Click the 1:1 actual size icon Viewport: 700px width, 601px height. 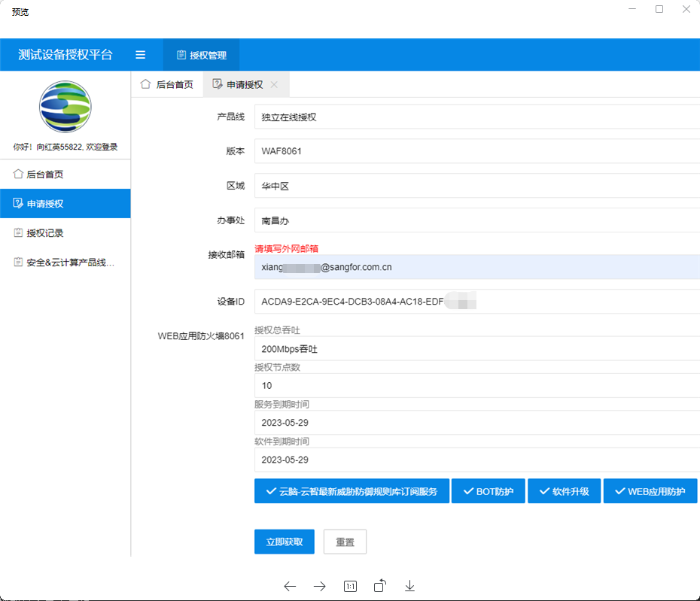[350, 587]
